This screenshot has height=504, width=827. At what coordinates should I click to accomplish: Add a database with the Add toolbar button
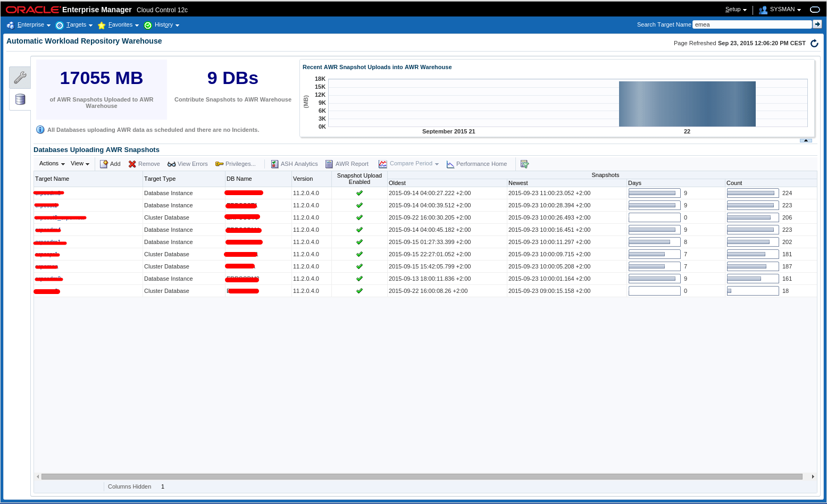(x=110, y=164)
